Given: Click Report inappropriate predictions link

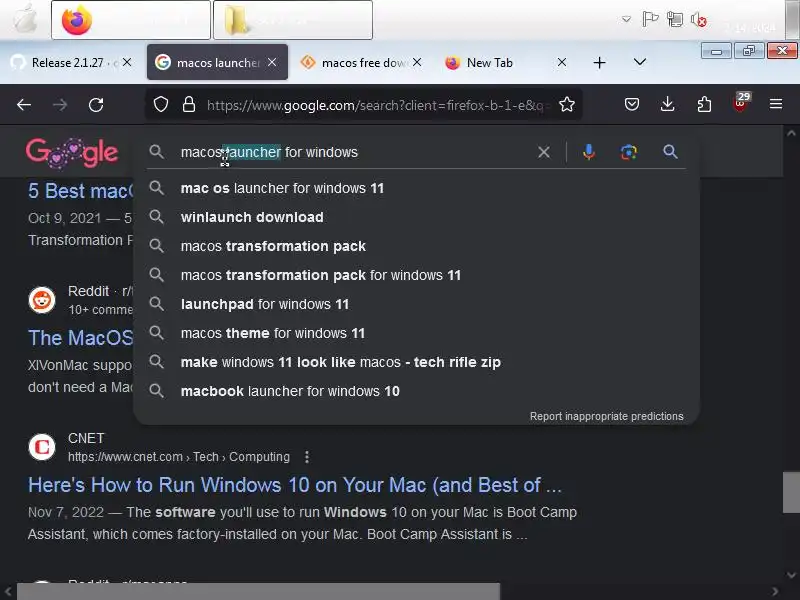Looking at the screenshot, I should 606,416.
